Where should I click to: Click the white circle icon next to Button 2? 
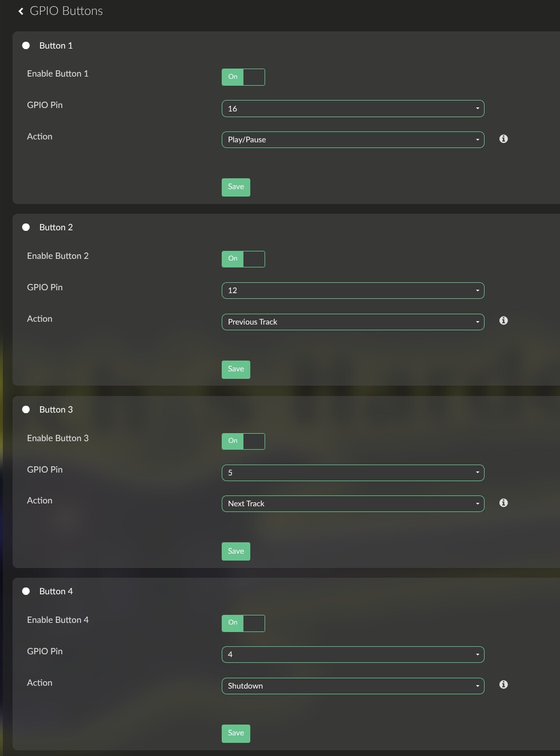pyautogui.click(x=26, y=227)
